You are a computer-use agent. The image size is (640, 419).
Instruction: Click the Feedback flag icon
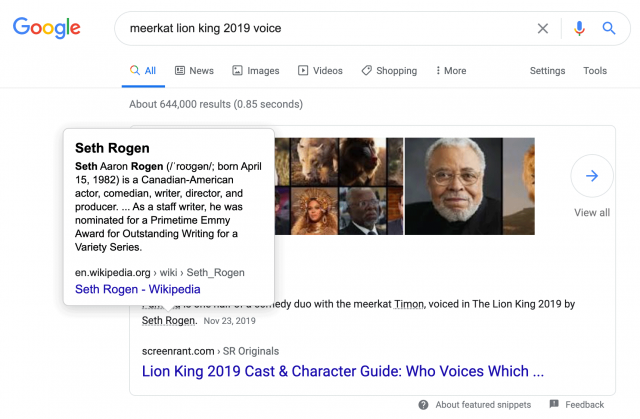[554, 405]
